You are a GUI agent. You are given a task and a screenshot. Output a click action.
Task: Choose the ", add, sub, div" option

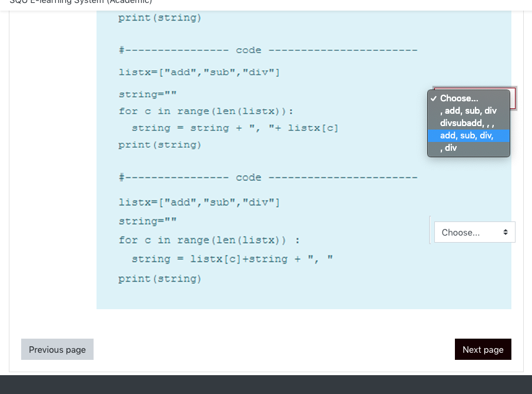[x=468, y=110]
